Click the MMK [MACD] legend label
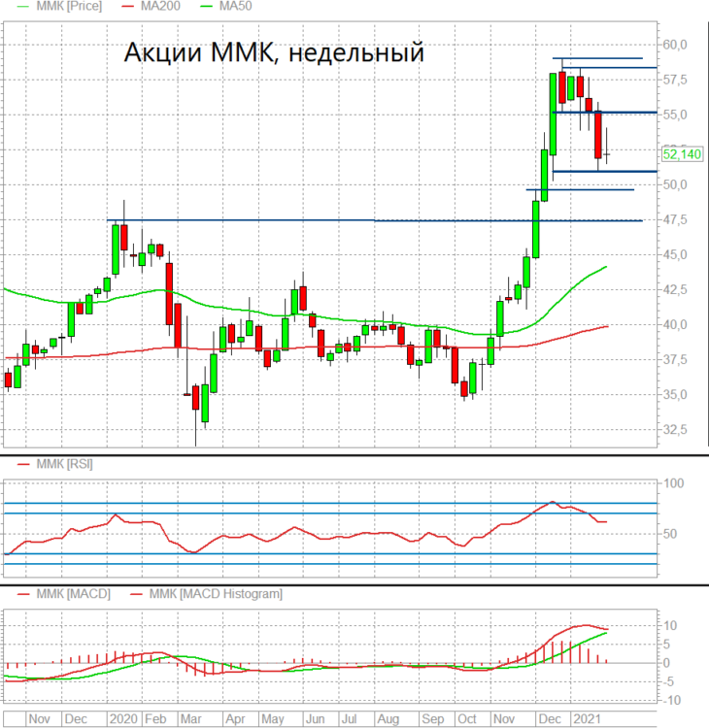Screen dimensions: 709x728 tap(74, 594)
